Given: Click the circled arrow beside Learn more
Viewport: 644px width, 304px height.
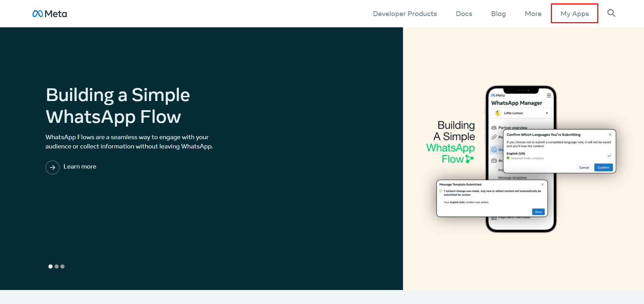Looking at the screenshot, I should (x=53, y=168).
